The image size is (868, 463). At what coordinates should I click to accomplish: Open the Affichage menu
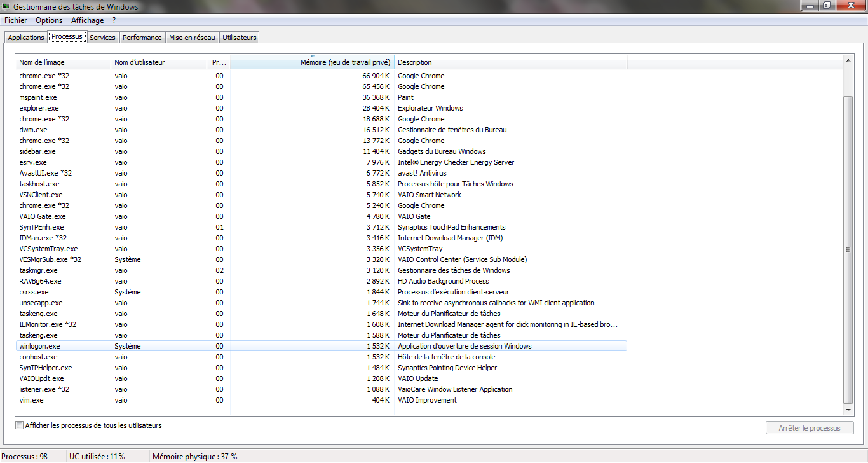tap(87, 20)
